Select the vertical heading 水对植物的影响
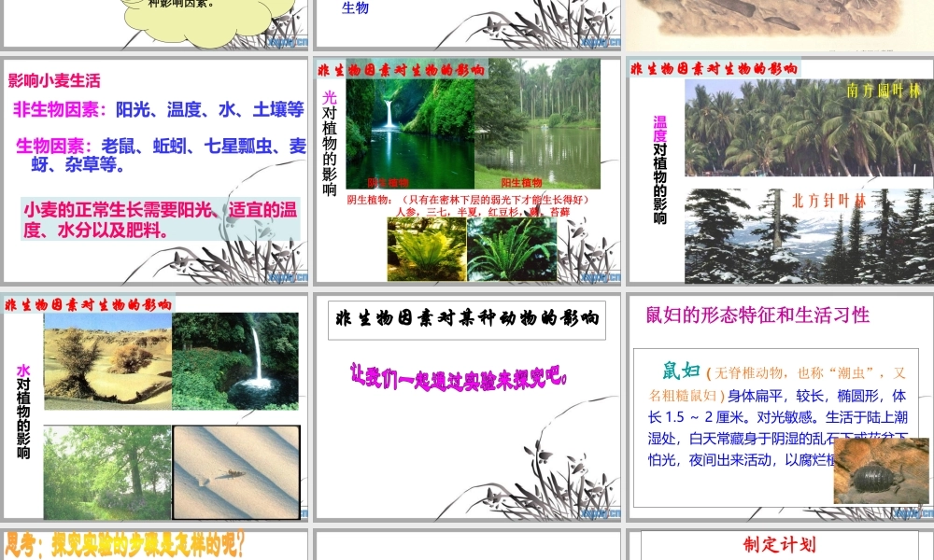This screenshot has width=934, height=560. click(x=23, y=412)
